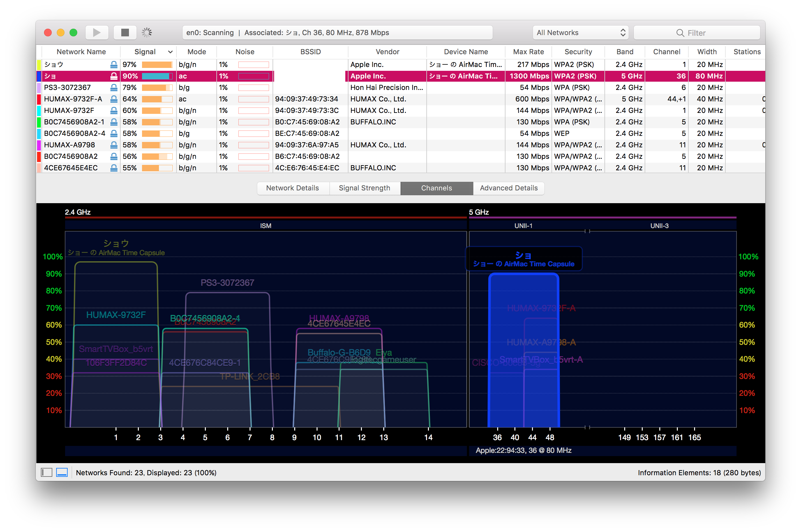Screen dimensions: 801x532
Task: Click lock icon for HUMAX-A9798
Action: click(114, 145)
